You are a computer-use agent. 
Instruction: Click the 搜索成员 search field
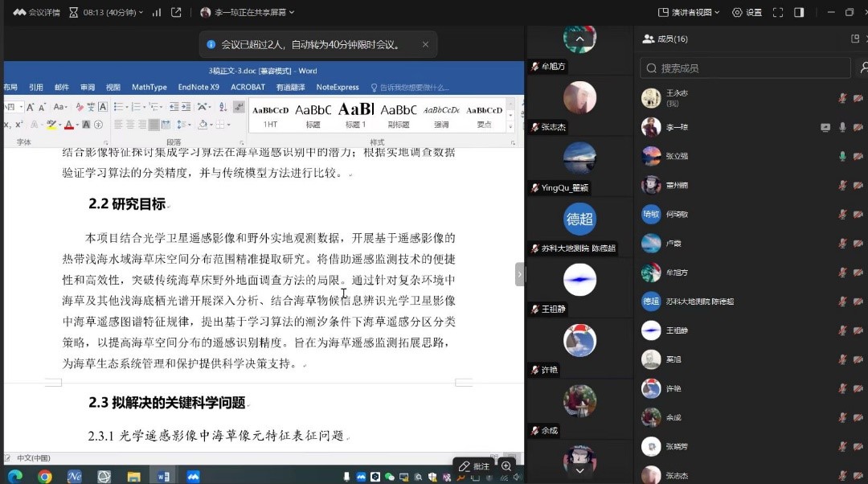click(x=744, y=68)
